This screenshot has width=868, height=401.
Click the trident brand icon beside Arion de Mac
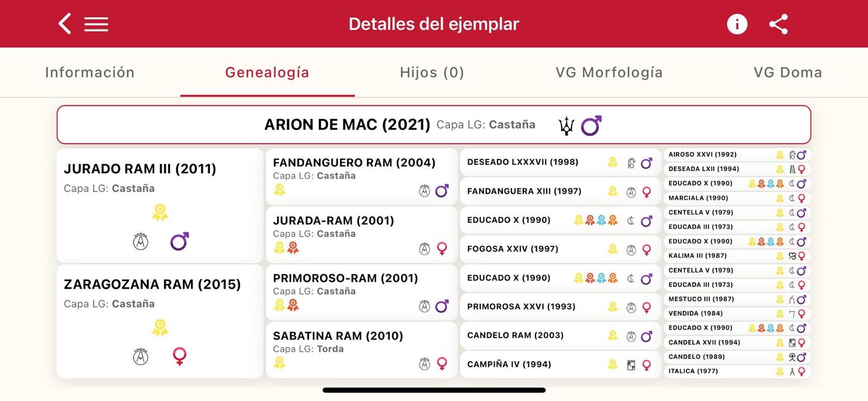(566, 126)
